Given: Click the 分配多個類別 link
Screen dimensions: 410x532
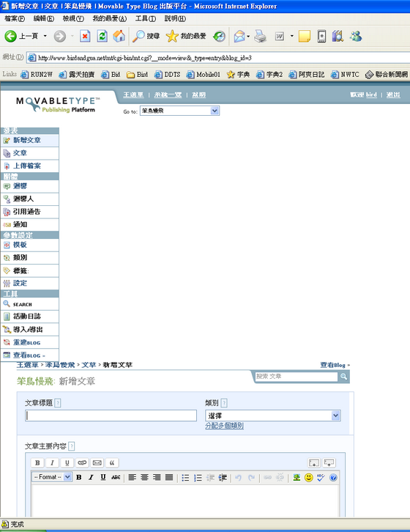Looking at the screenshot, I should pos(224,426).
